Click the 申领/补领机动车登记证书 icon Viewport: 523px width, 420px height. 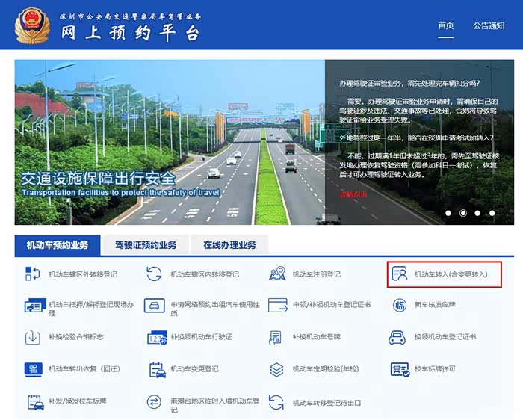click(x=277, y=305)
